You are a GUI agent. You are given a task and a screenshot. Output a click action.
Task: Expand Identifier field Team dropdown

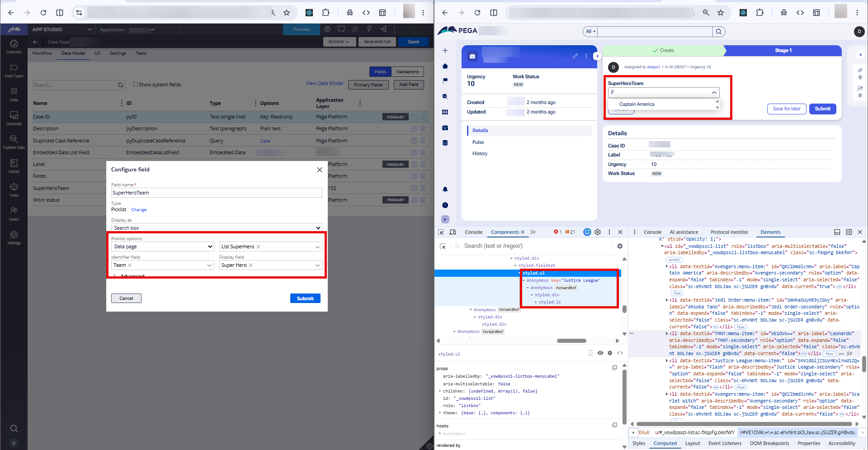(x=209, y=265)
